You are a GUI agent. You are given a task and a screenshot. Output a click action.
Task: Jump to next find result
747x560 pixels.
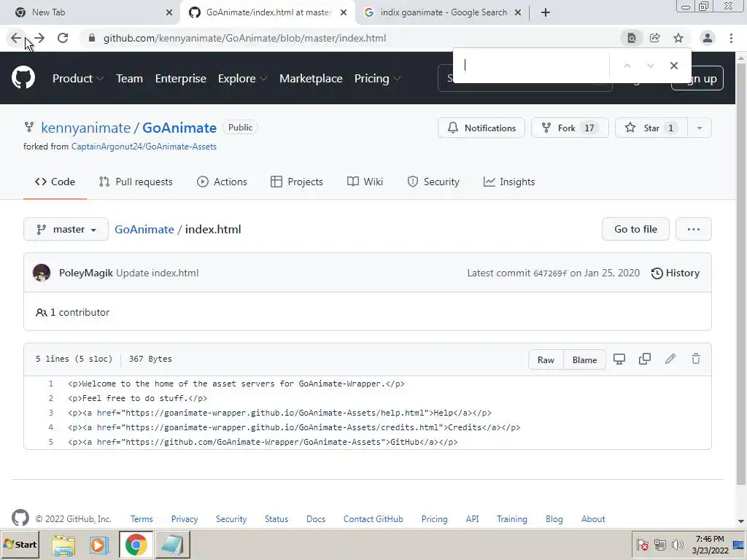(x=650, y=66)
